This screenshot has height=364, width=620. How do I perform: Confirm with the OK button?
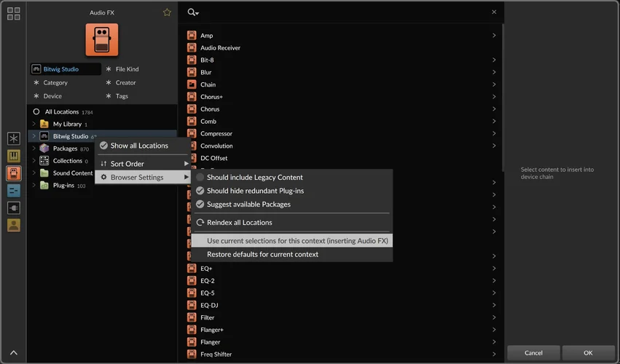tap(588, 352)
